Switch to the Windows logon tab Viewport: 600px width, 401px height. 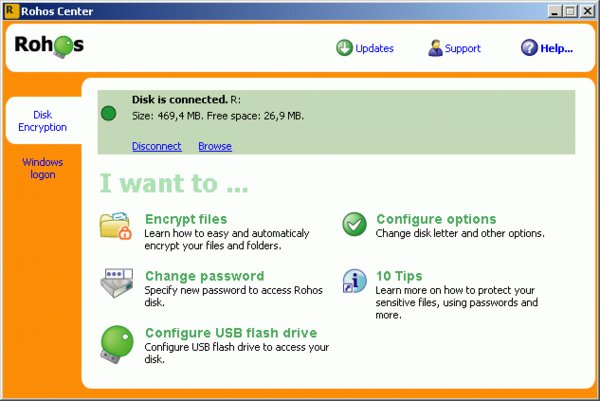tap(42, 168)
